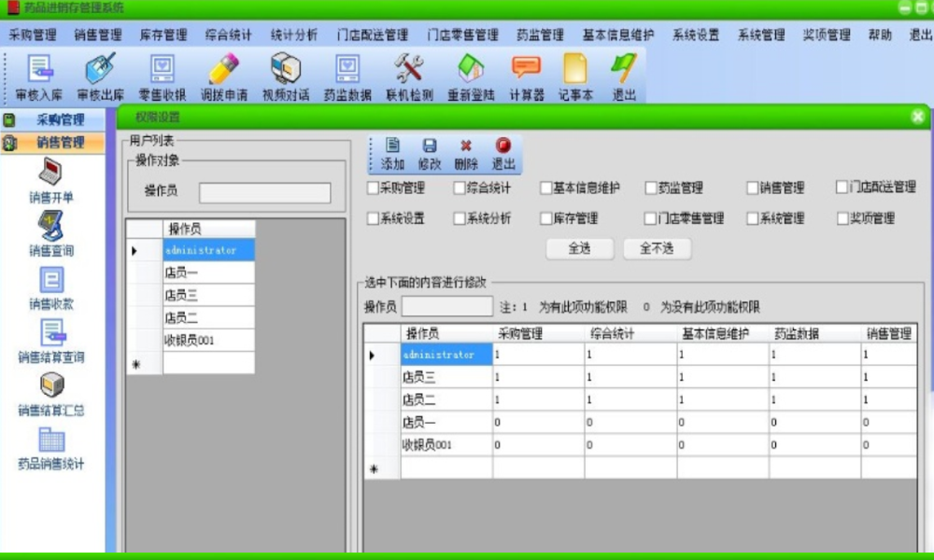Select 收银员001 row in permissions table
934x560 pixels.
pyautogui.click(x=641, y=444)
